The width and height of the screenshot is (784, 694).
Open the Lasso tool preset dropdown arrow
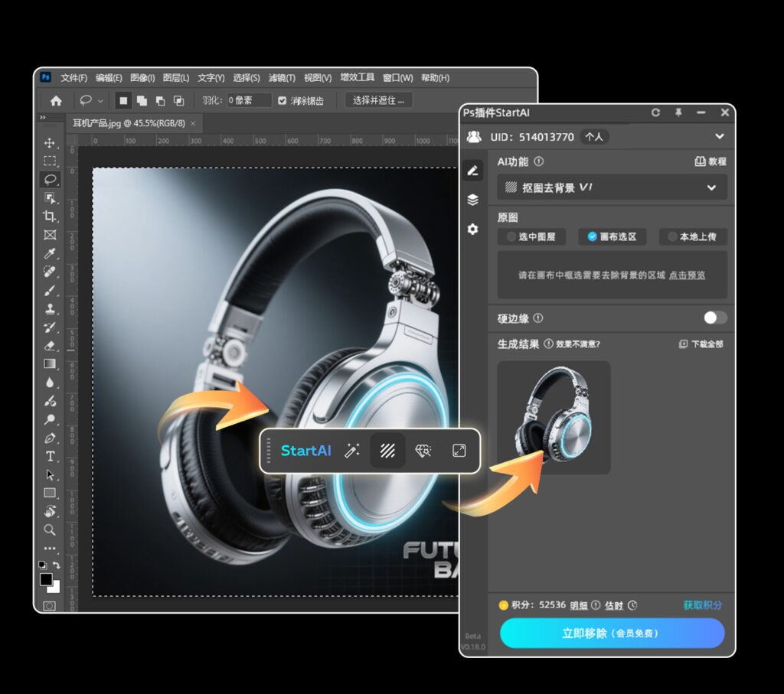pyautogui.click(x=100, y=101)
